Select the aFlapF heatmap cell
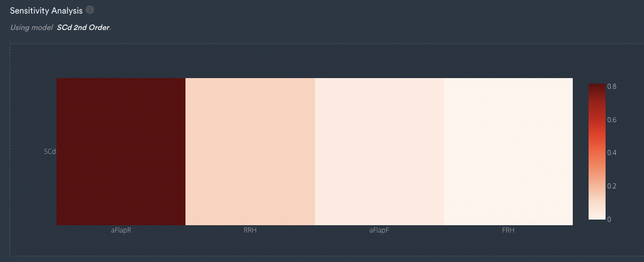Screen dimensions: 644x262 point(379,151)
